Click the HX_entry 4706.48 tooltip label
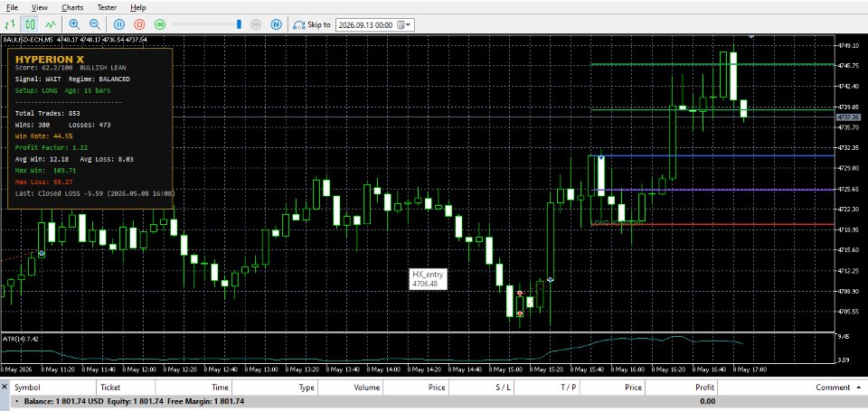Image resolution: width=868 pixels, height=411 pixels. [428, 279]
